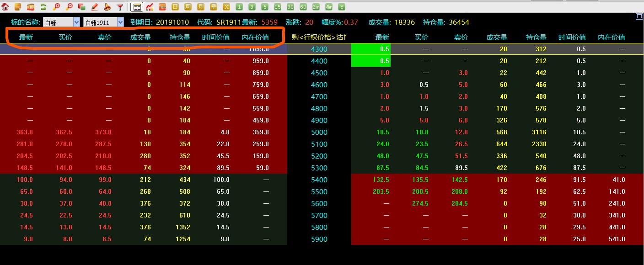Switch to the quote table list view
The width and height of the screenshot is (644, 265).
click(x=137, y=7)
